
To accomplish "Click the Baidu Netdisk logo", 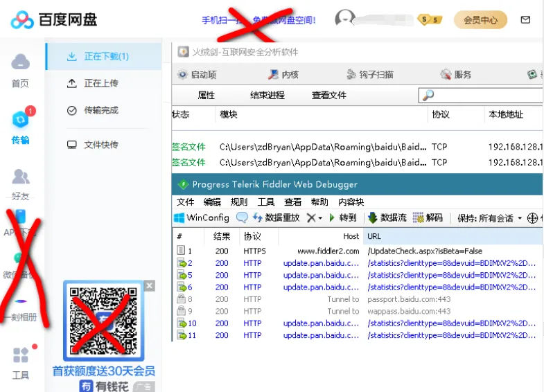I will [54, 19].
